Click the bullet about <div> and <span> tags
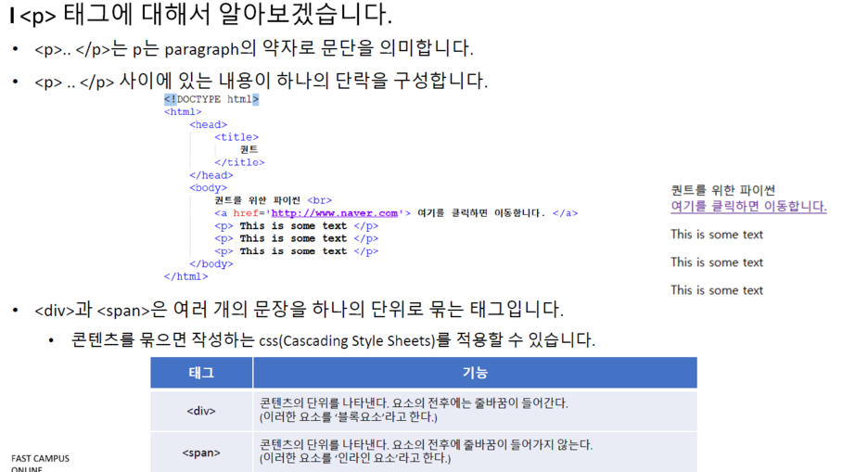 pos(299,310)
